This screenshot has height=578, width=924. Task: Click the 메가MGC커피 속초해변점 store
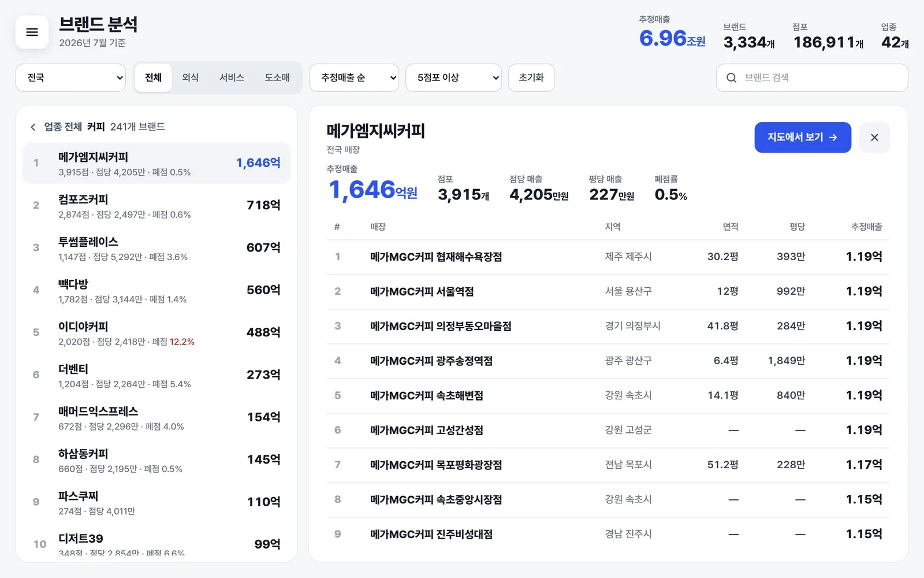[x=427, y=395]
